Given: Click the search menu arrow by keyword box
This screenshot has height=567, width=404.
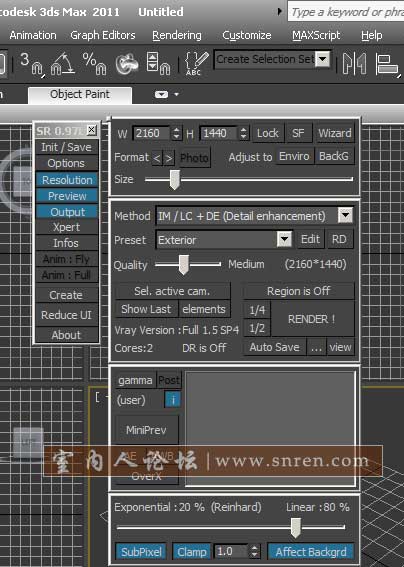Looking at the screenshot, I should 279,11.
